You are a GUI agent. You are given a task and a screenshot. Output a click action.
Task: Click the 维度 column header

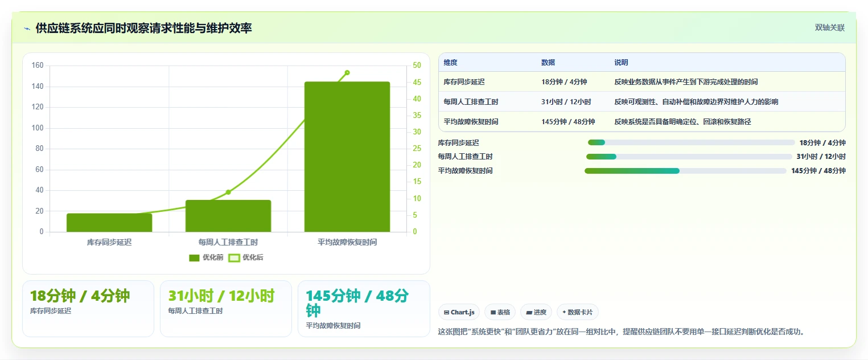[x=450, y=63]
